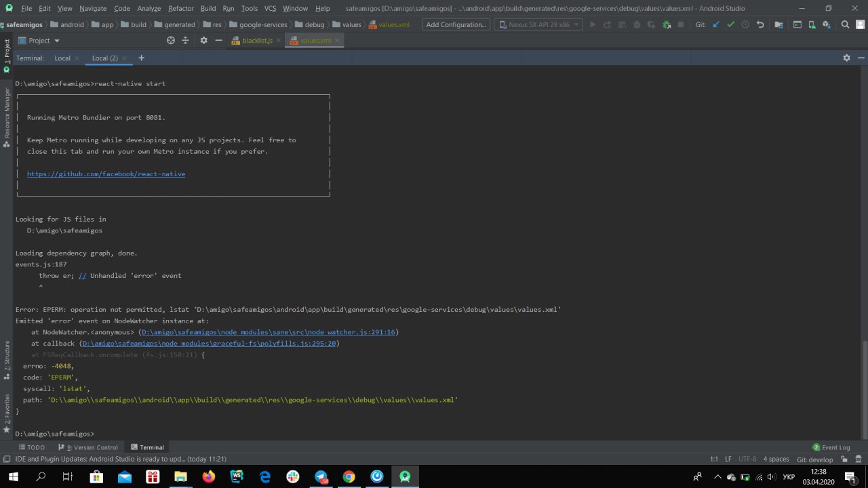Click the 1:1 cursor position indicator
The image size is (868, 488).
[x=713, y=459]
